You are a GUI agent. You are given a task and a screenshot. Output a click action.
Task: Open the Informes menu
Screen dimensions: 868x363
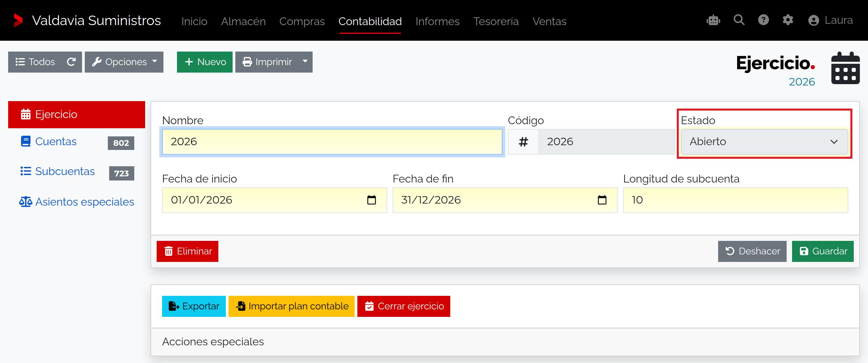[438, 21]
